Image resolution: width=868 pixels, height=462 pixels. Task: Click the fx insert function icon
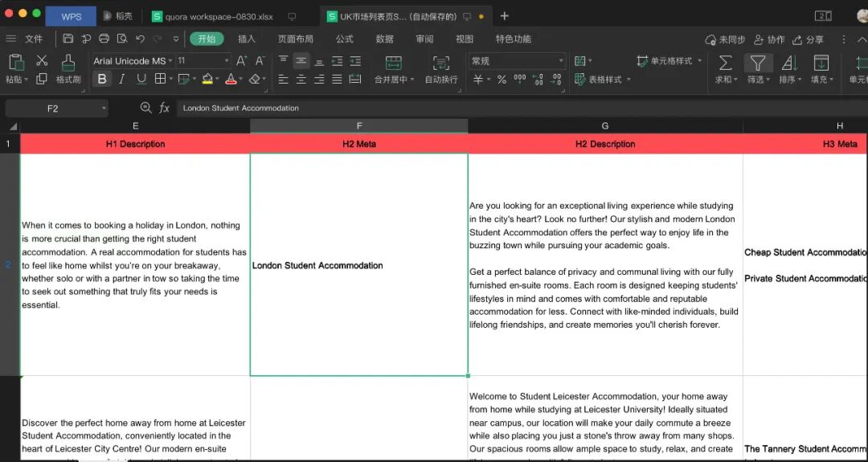164,108
